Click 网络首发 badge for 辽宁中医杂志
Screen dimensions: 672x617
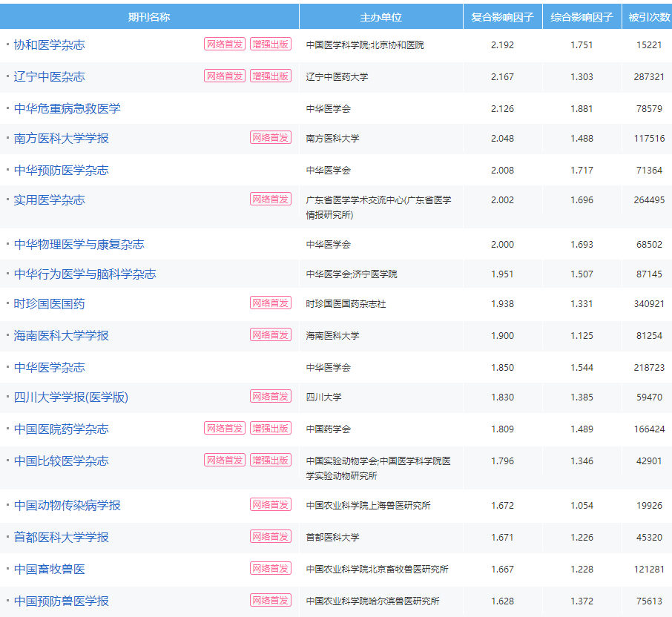(224, 76)
